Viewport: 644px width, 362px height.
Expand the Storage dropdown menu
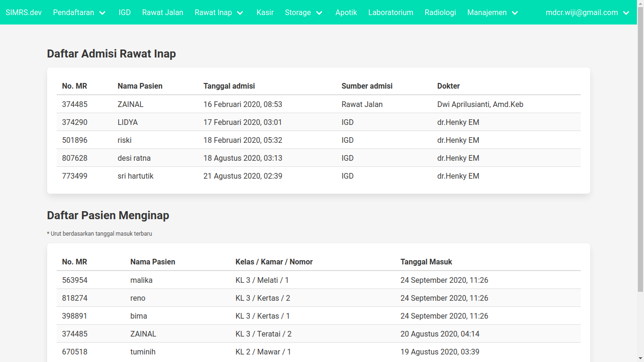point(304,13)
